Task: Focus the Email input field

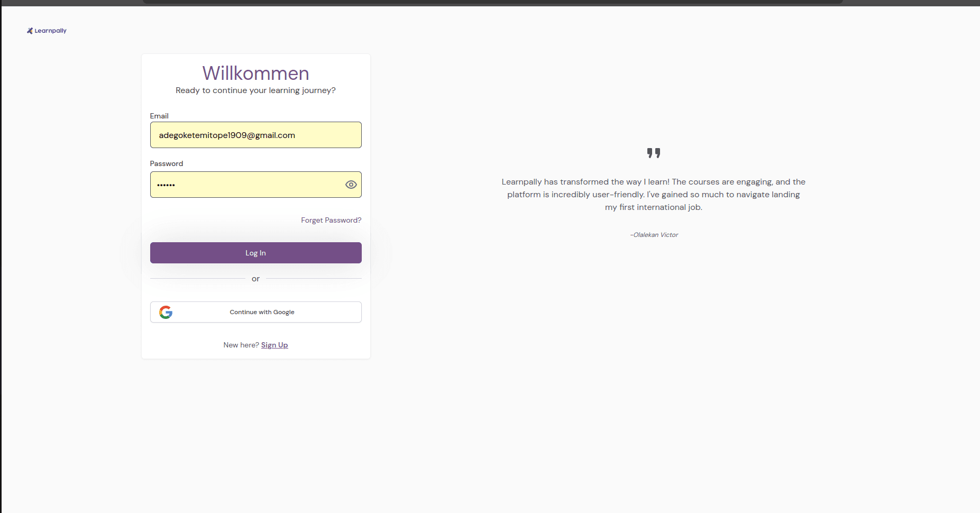Action: 256,135
